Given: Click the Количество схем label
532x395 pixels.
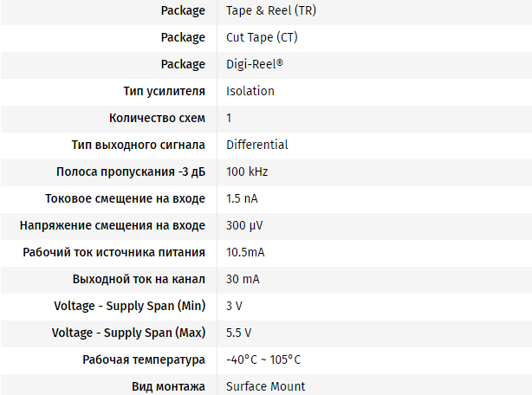Looking at the screenshot, I should click(157, 118).
